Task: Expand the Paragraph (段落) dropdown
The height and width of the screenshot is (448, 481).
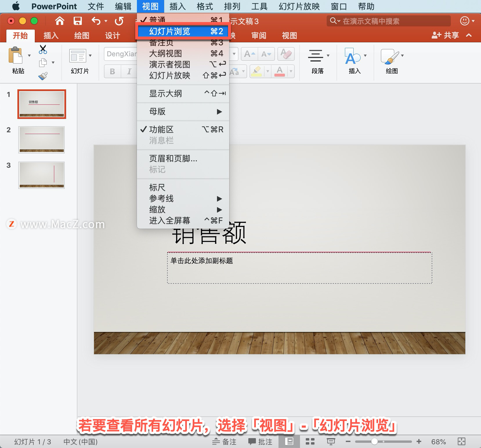Action: pyautogui.click(x=328, y=55)
